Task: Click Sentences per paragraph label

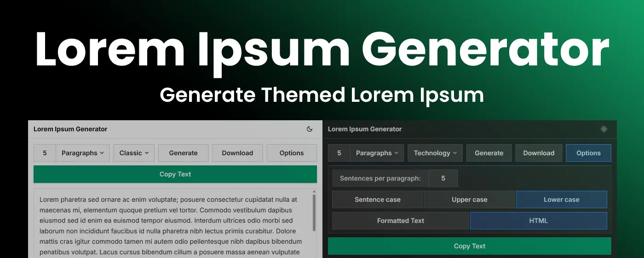Action: (x=380, y=178)
